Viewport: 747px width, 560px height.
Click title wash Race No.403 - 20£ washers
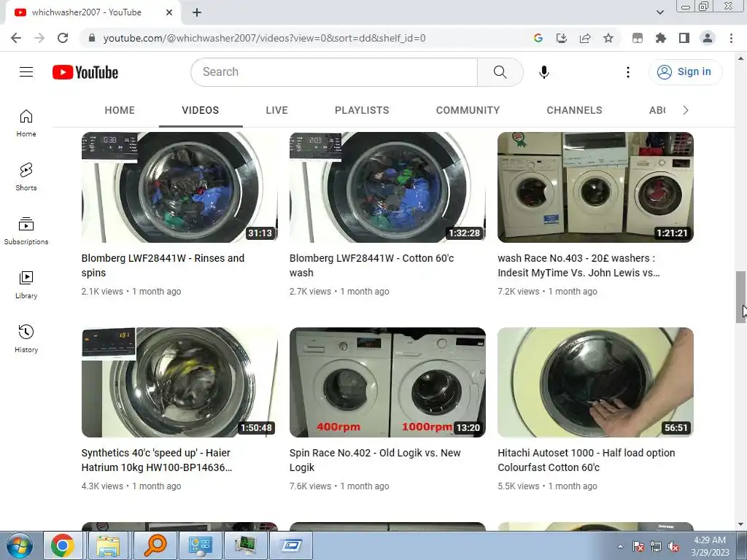coord(578,265)
